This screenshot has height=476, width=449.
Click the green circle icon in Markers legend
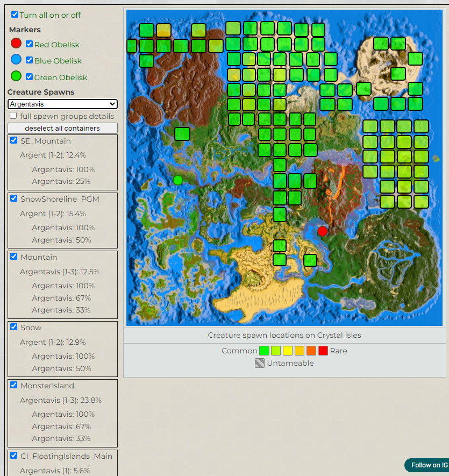16,76
